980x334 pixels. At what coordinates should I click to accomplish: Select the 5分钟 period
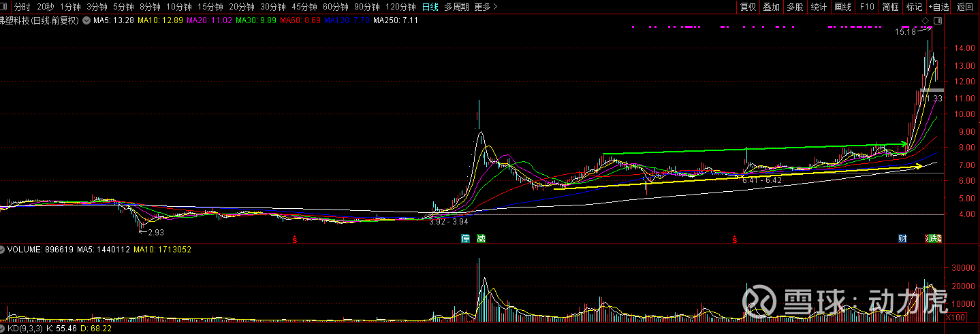coord(123,7)
